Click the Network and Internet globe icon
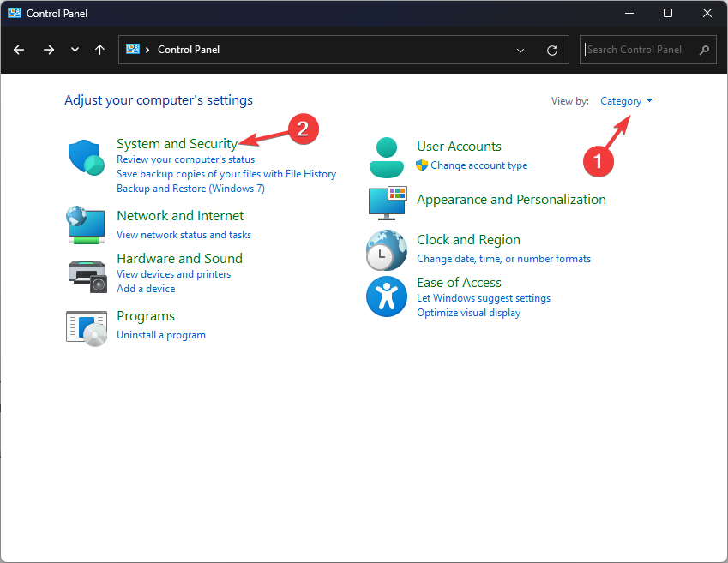Image resolution: width=728 pixels, height=563 pixels. tap(86, 225)
